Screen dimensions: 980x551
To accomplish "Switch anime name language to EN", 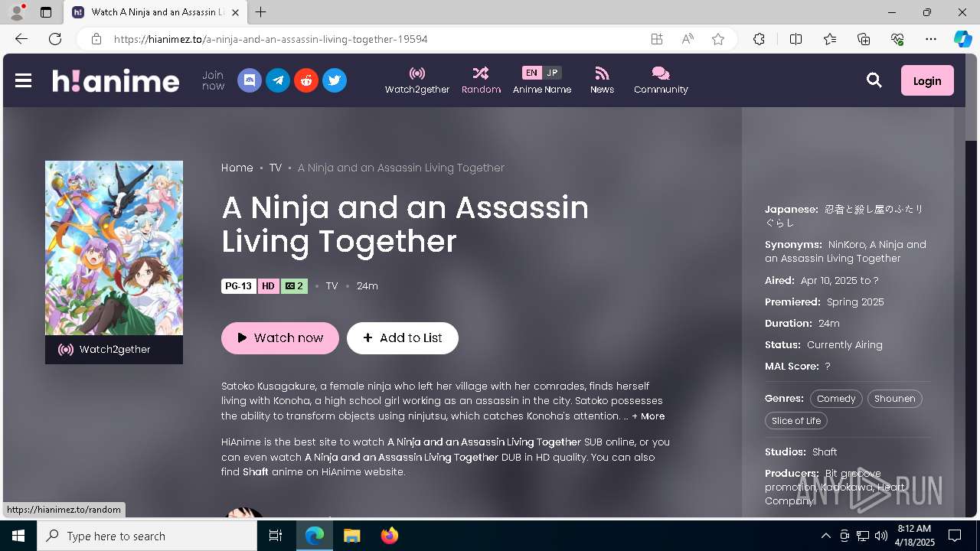I will click(531, 73).
